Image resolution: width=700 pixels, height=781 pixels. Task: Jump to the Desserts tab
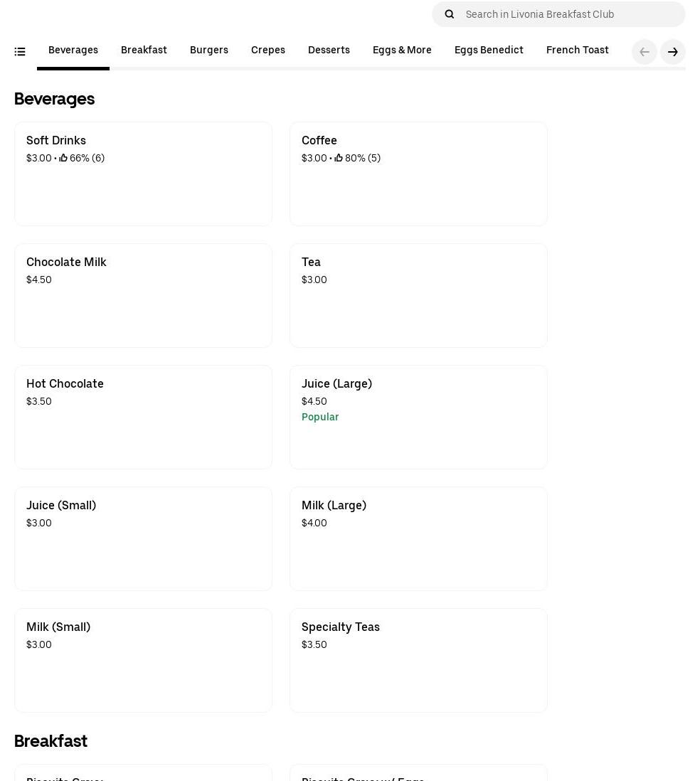pos(329,51)
